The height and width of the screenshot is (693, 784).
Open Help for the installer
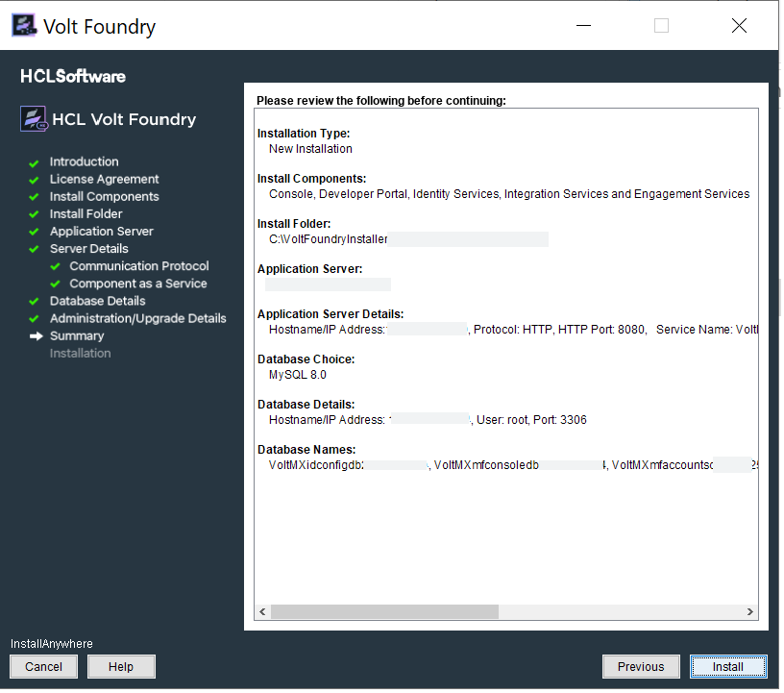[x=121, y=666]
